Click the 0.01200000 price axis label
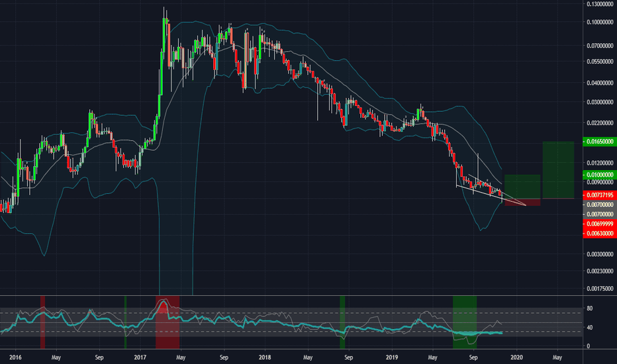Viewport: 617px width, 364px height. click(600, 163)
